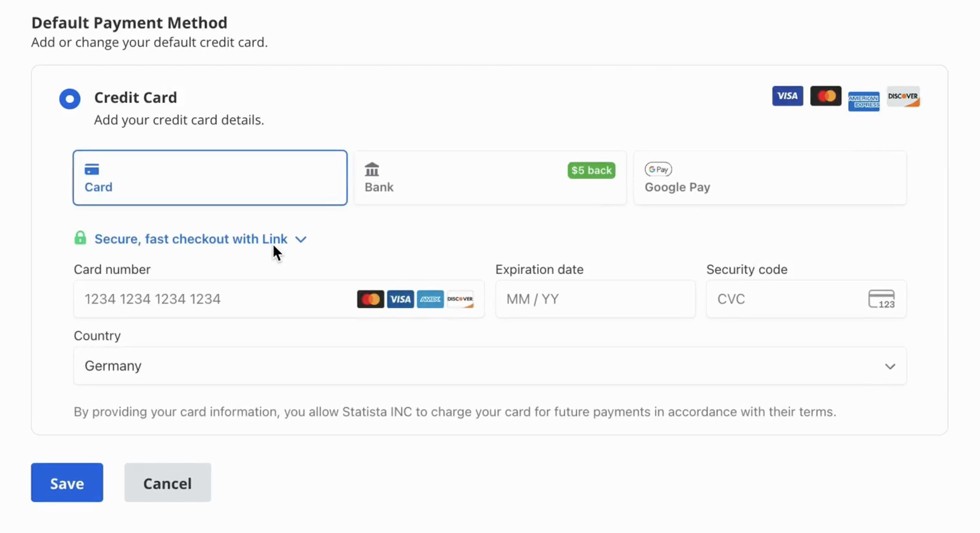
Task: Click the American Express logo in the header
Action: pos(863,101)
